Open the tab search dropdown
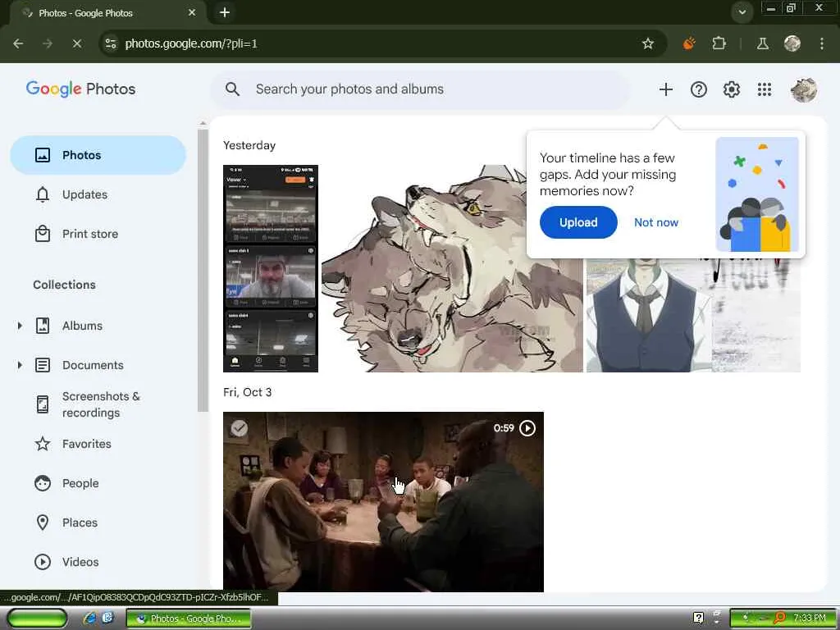This screenshot has width=840, height=630. [742, 12]
